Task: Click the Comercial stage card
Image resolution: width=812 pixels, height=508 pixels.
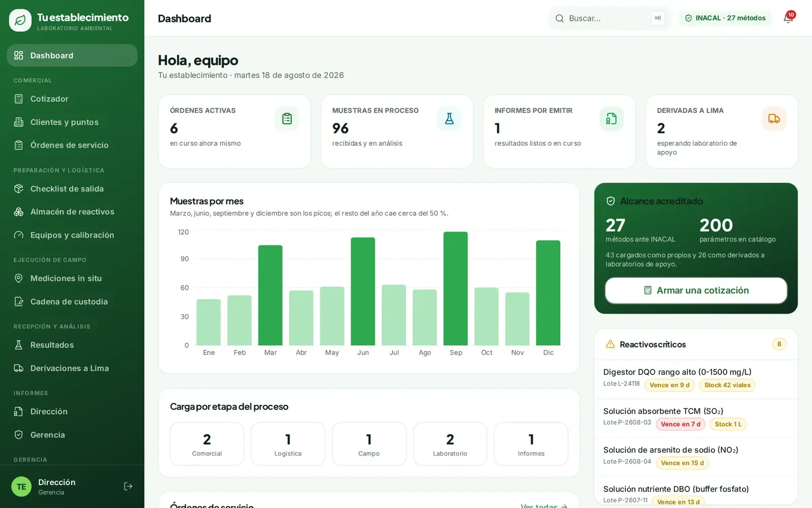Action: (x=207, y=444)
